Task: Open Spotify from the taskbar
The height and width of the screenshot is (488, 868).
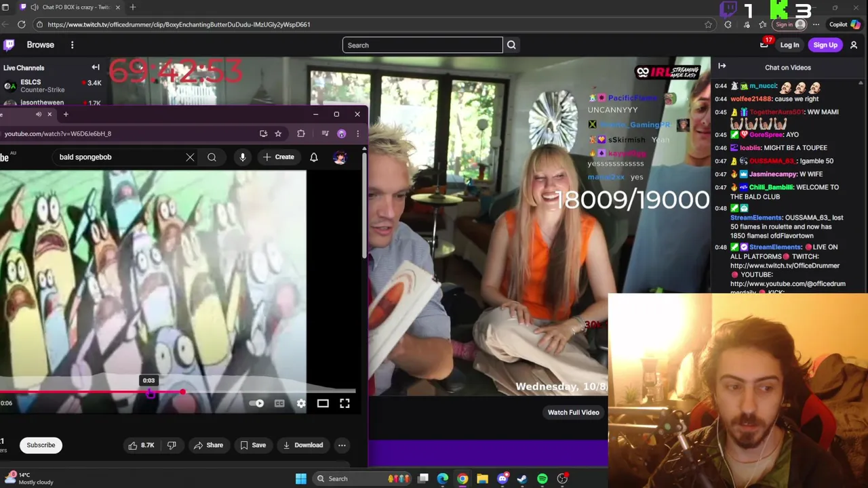Action: (x=542, y=479)
